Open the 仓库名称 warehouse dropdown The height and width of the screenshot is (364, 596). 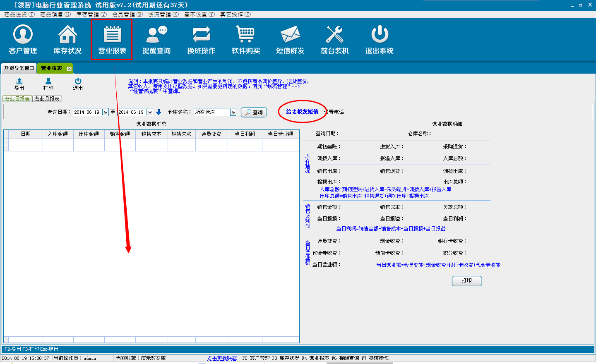[x=233, y=113]
